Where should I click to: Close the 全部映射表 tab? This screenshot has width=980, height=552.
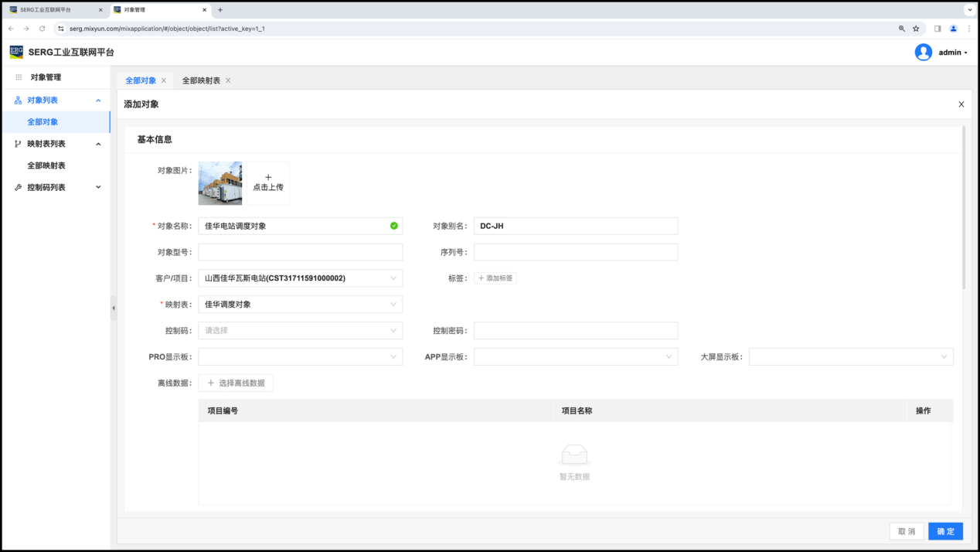[x=228, y=80]
